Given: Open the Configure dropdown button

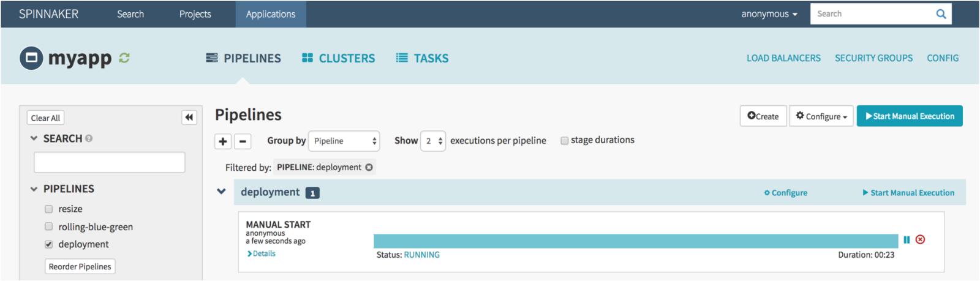Looking at the screenshot, I should click(x=821, y=116).
